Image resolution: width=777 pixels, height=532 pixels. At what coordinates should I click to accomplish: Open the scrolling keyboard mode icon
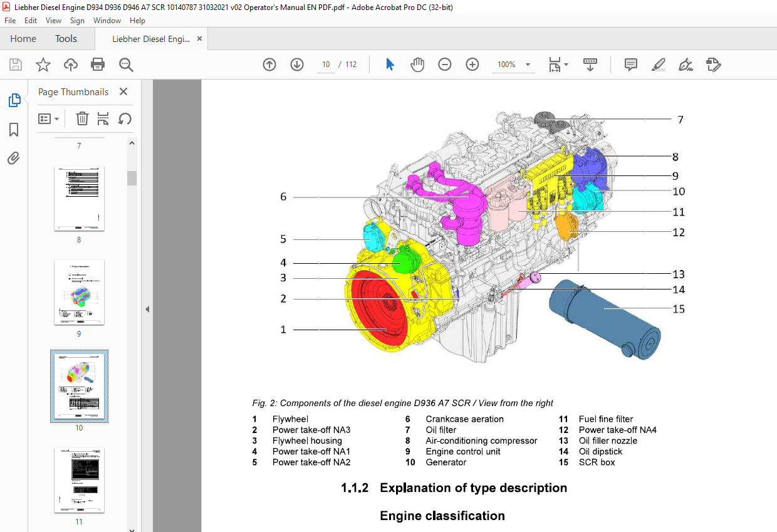coord(590,65)
